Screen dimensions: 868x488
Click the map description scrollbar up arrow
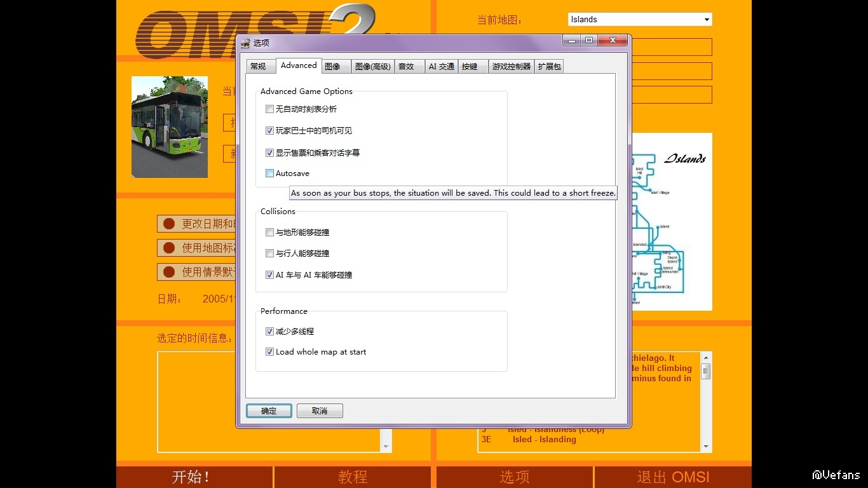(706, 358)
